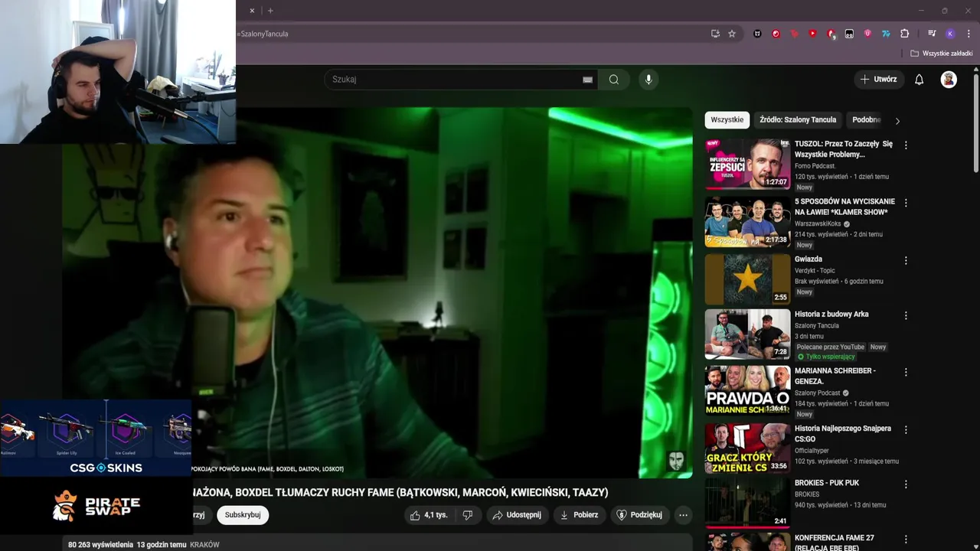The width and height of the screenshot is (980, 551).
Task: Open the Gwiazda star thumbnail
Action: pyautogui.click(x=747, y=279)
